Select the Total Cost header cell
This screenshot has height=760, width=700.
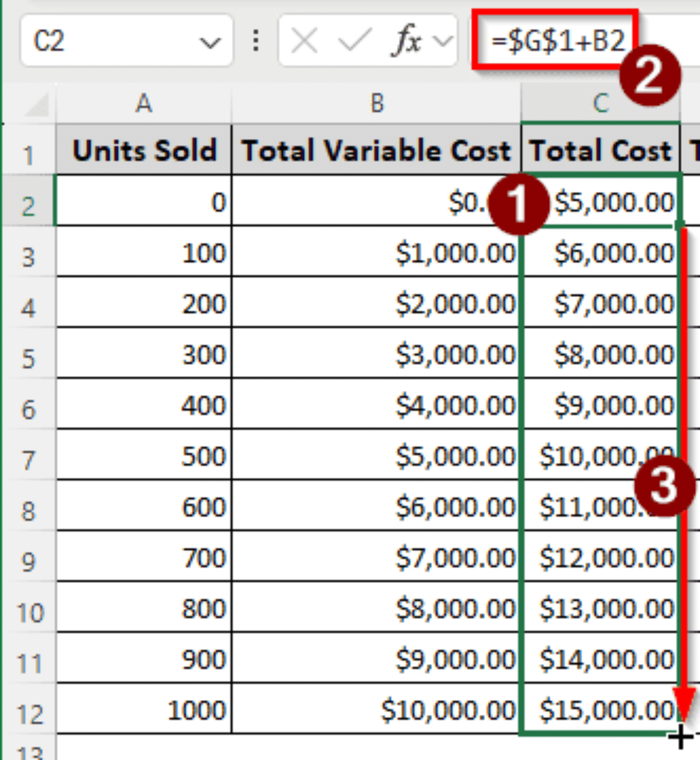point(598,151)
